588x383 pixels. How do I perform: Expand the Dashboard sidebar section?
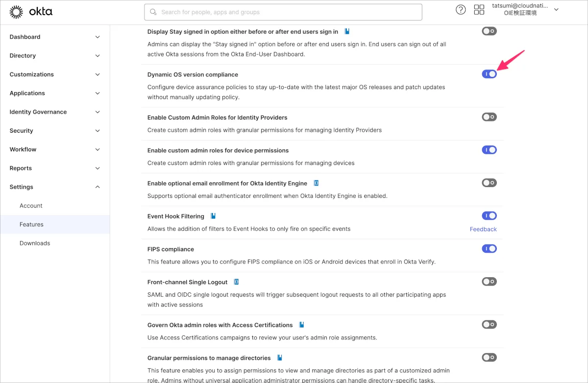[x=54, y=37]
